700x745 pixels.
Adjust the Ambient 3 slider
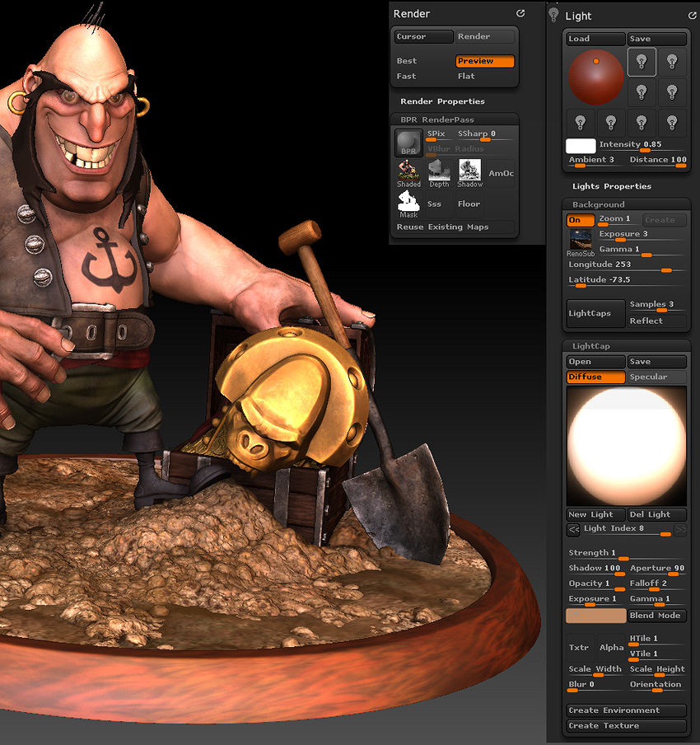(595, 161)
